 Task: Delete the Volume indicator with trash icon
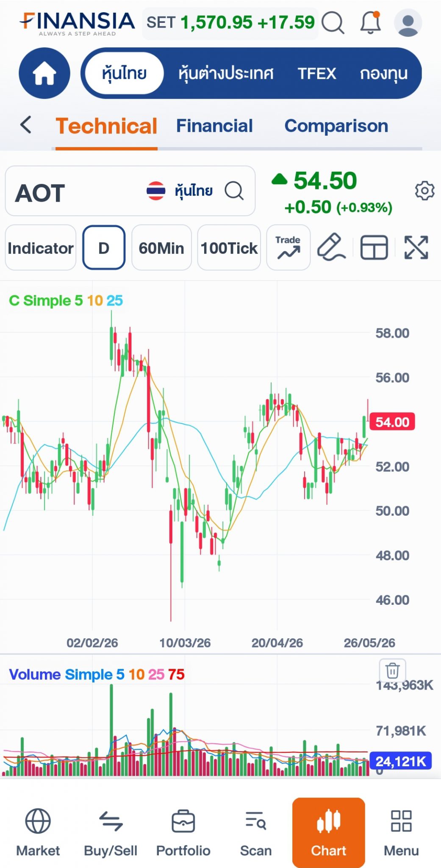(392, 670)
